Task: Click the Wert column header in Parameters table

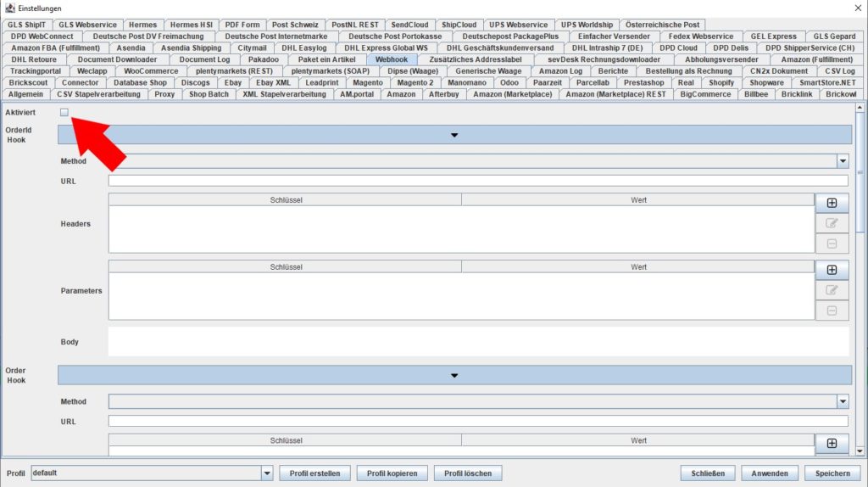Action: (638, 267)
